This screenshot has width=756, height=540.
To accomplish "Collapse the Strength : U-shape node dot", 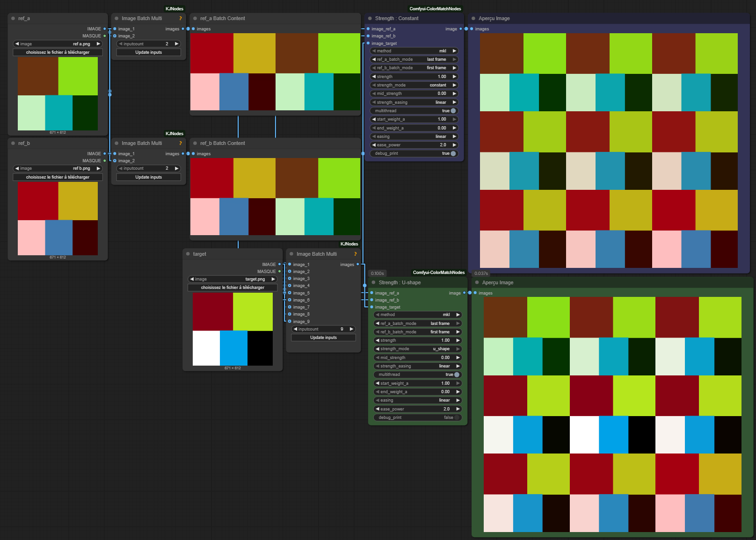I will pyautogui.click(x=373, y=282).
